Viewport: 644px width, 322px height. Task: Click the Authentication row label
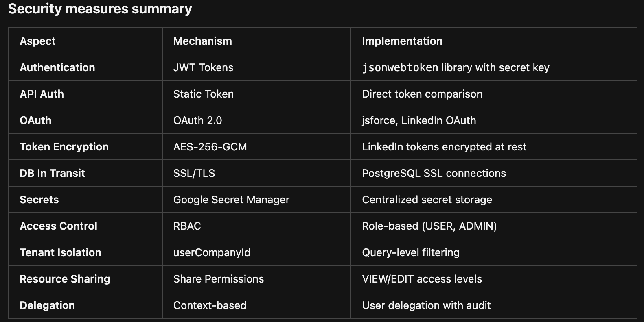[x=57, y=67]
